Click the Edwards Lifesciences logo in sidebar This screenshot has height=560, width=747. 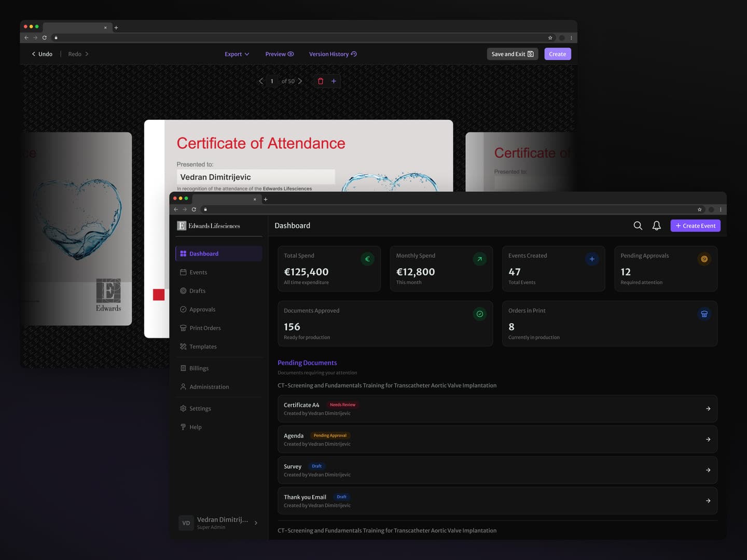[x=209, y=226]
